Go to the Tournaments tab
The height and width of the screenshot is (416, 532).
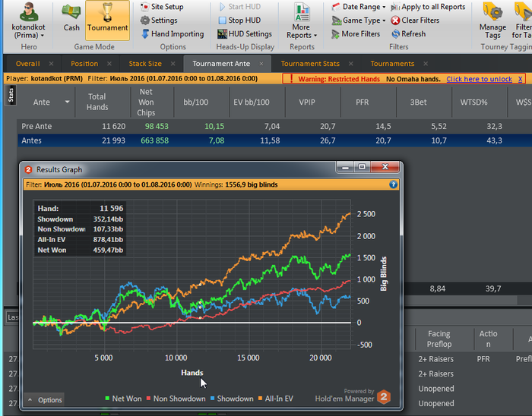click(x=392, y=64)
